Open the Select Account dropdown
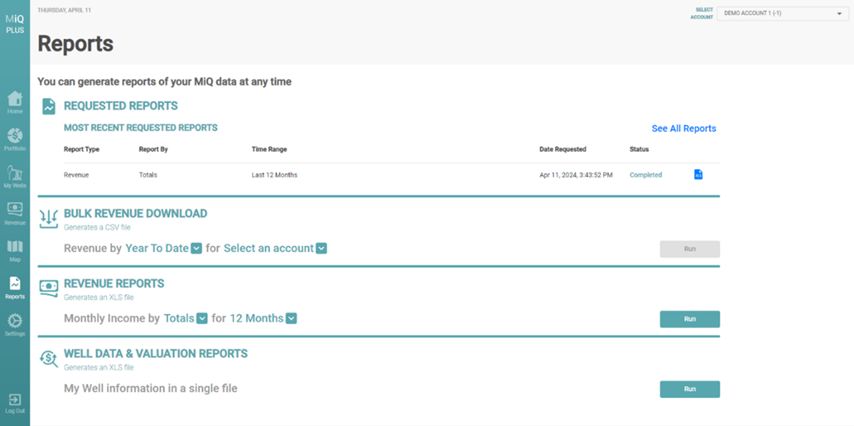854x426 pixels. (x=782, y=14)
